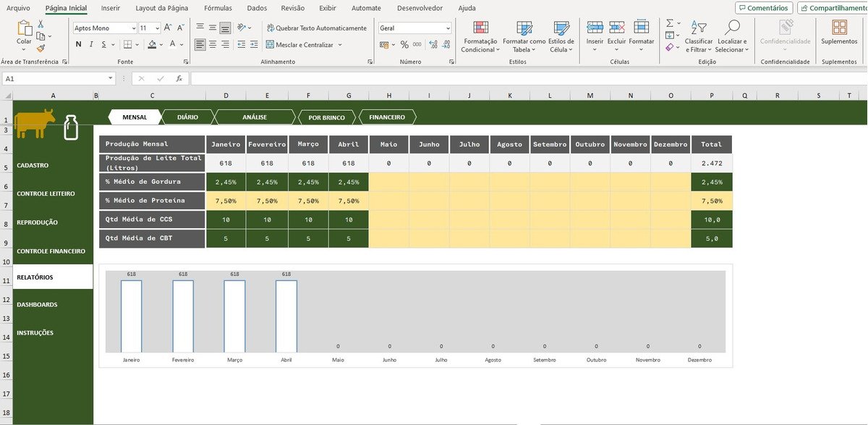The height and width of the screenshot is (425, 868).
Task: Open the Arquivo menu
Action: (x=18, y=8)
